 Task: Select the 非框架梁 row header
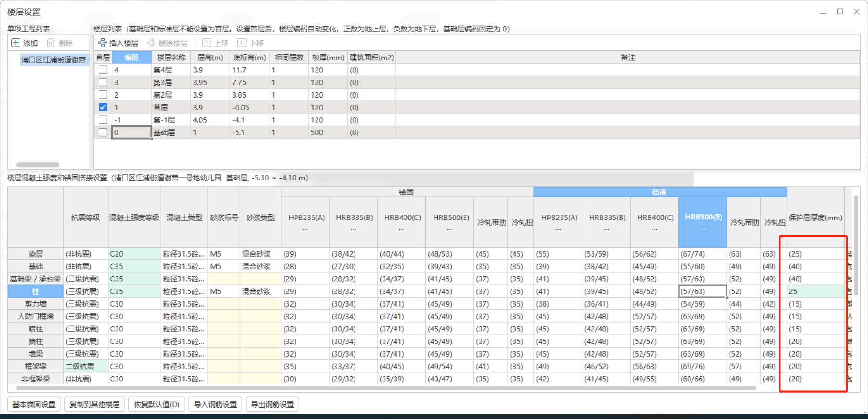[x=36, y=379]
